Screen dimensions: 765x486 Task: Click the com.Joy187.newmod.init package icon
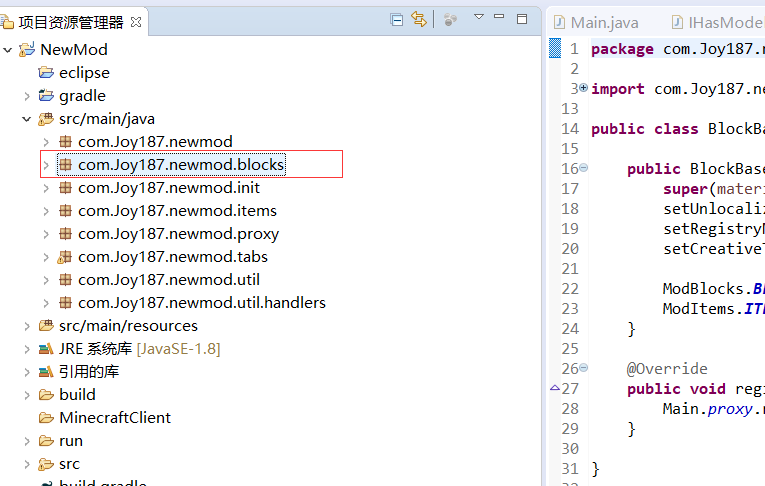point(65,187)
